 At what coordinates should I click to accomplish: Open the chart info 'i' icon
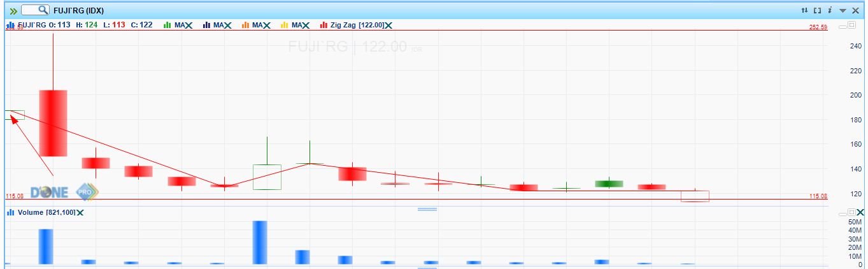pyautogui.click(x=830, y=11)
